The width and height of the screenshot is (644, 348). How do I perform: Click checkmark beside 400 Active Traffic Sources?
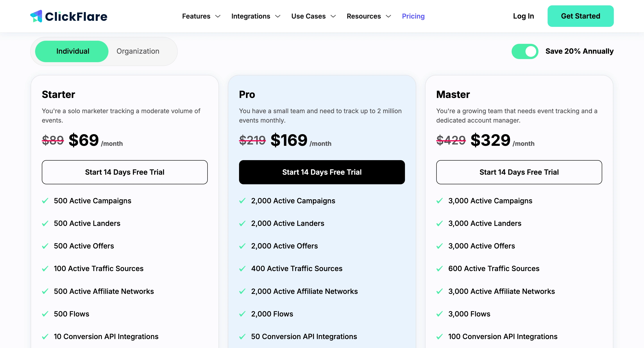click(242, 269)
